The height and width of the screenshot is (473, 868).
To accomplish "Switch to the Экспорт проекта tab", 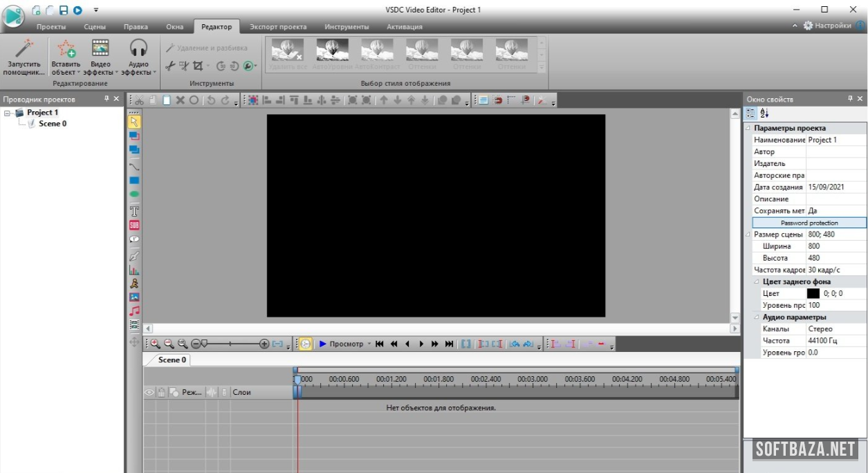I will pos(277,27).
